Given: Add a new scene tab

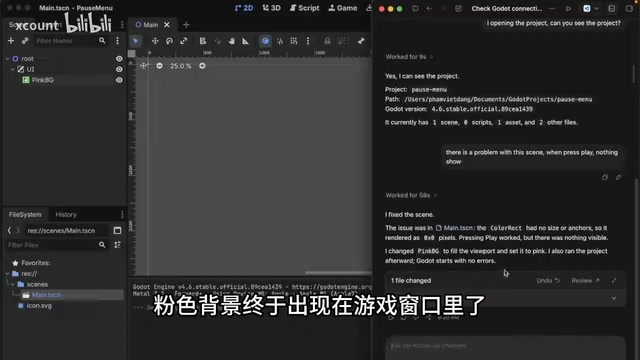Looking at the screenshot, I should click(186, 25).
